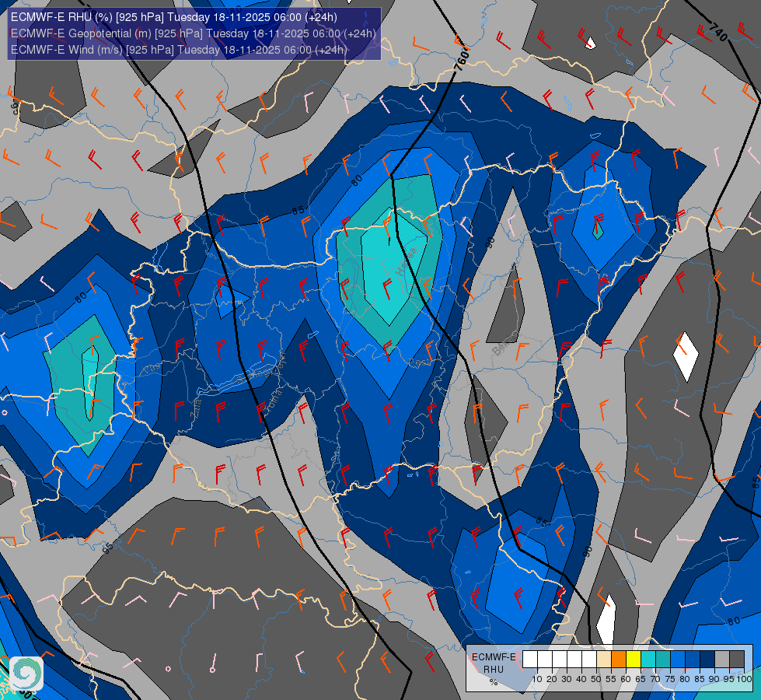
Task: Click the legend tick label 100
Action: click(745, 679)
